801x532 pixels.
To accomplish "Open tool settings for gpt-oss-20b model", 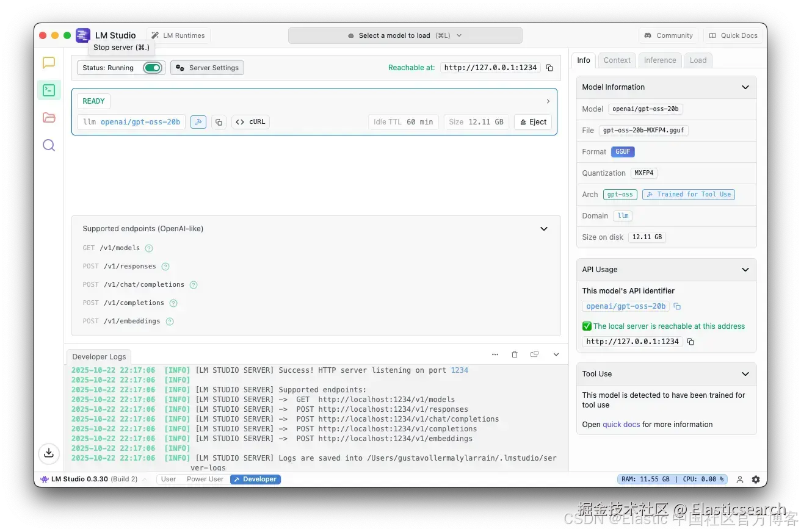I will click(x=198, y=122).
